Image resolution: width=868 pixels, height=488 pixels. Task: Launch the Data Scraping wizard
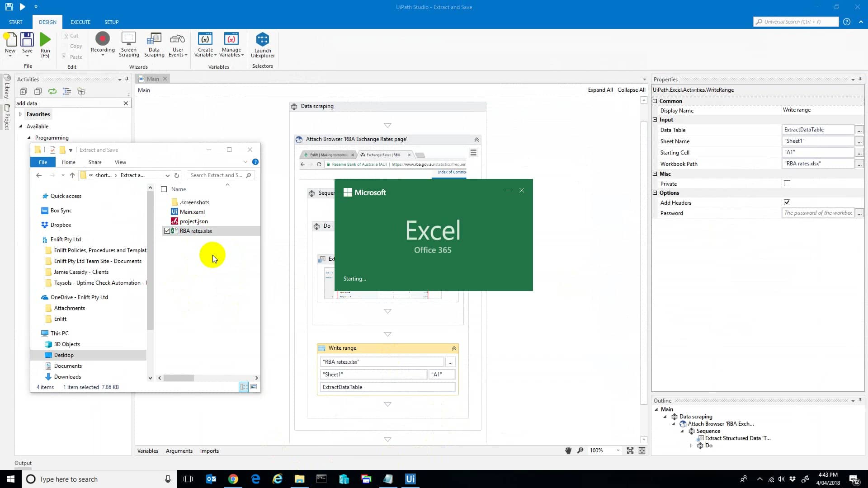(x=154, y=44)
